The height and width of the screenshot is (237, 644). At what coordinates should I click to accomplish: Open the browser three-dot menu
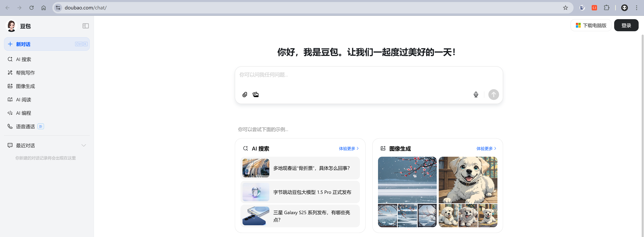[636, 8]
